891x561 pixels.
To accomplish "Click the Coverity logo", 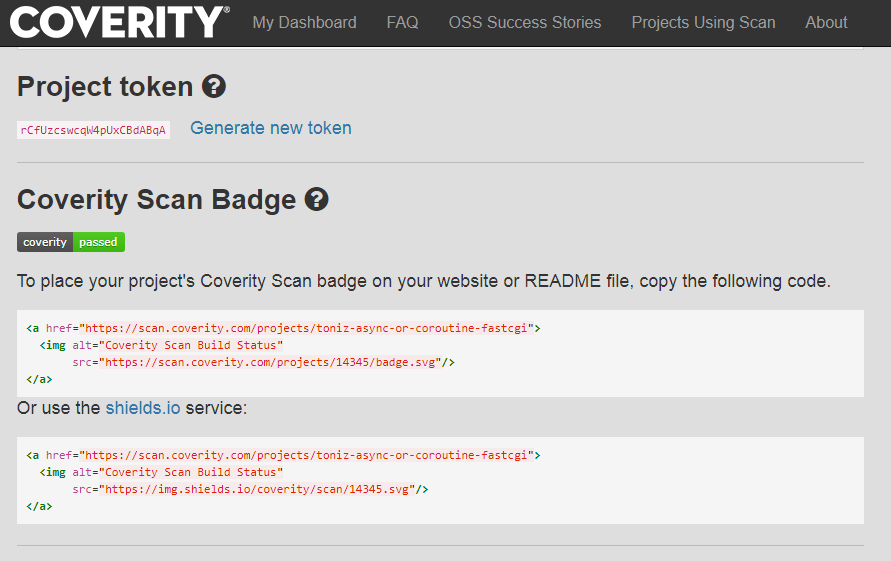I will [x=120, y=22].
